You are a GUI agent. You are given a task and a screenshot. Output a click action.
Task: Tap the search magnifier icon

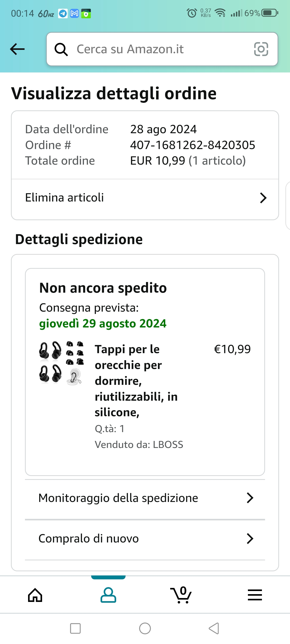[61, 49]
